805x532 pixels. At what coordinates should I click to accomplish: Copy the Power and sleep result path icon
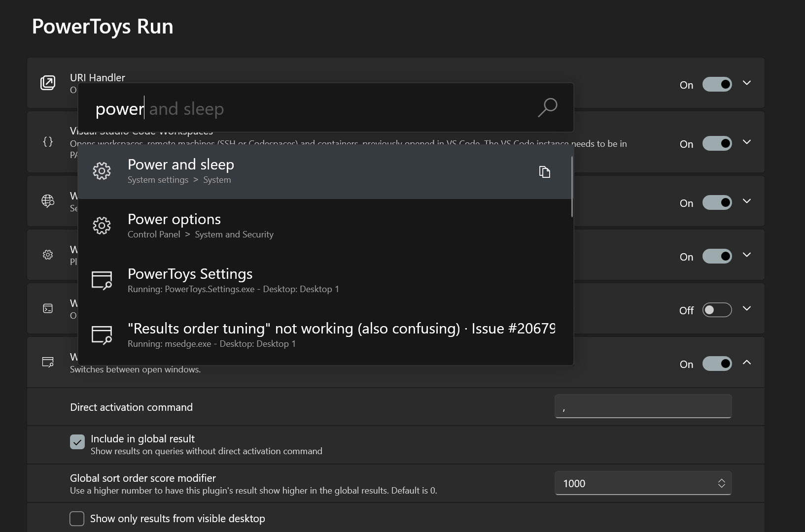545,172
